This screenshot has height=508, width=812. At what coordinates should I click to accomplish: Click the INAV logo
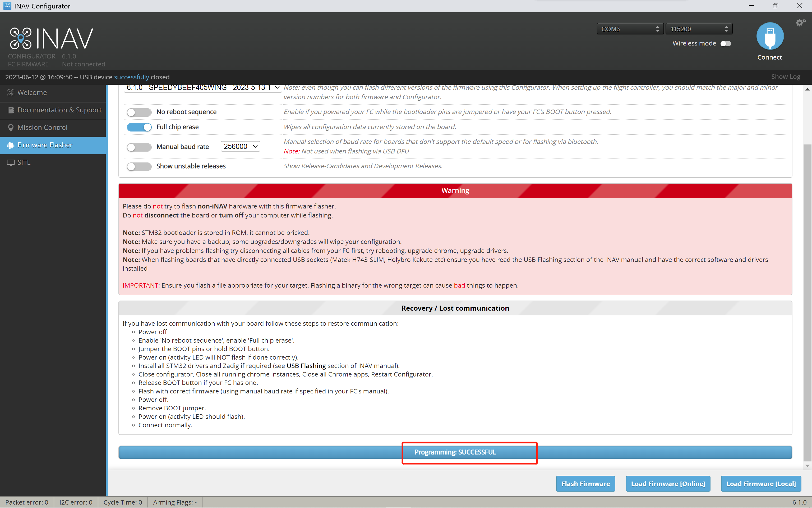[x=51, y=38]
